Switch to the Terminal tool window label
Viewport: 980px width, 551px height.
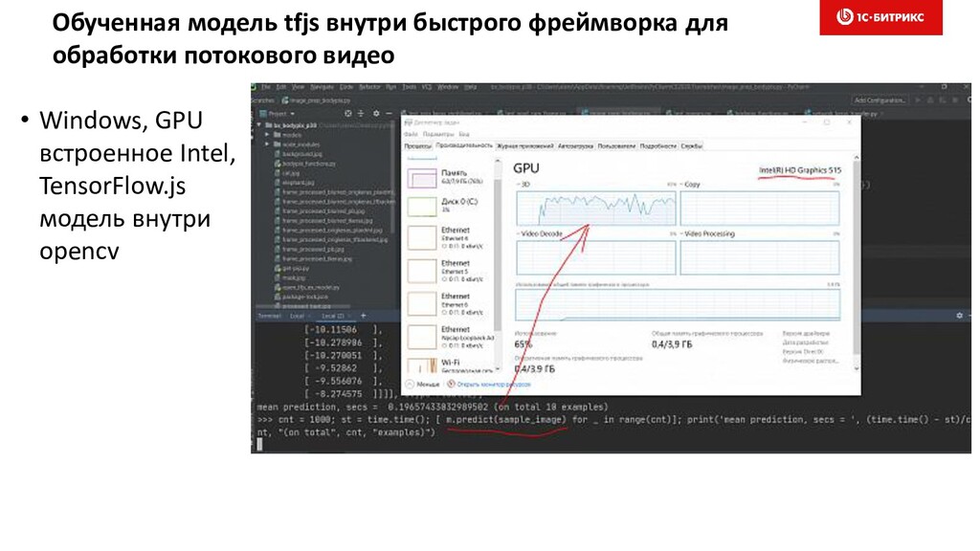coord(269,316)
